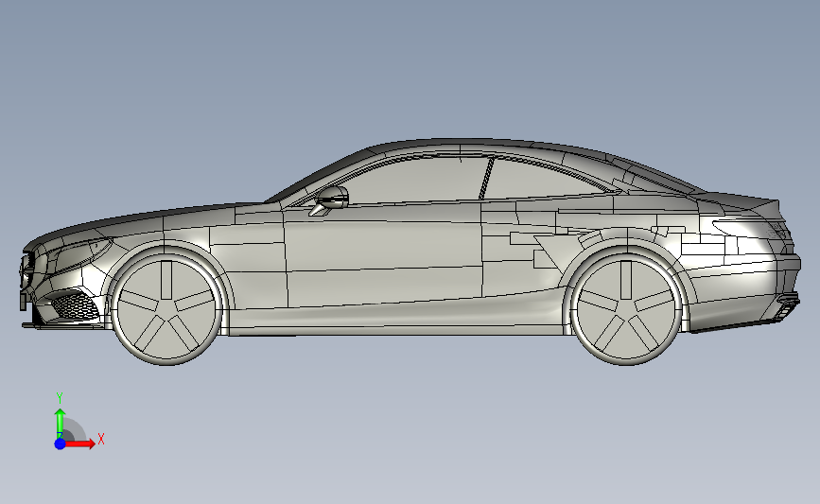820x504 pixels.
Task: Click the red X axis arrow of triad
Action: coord(80,443)
